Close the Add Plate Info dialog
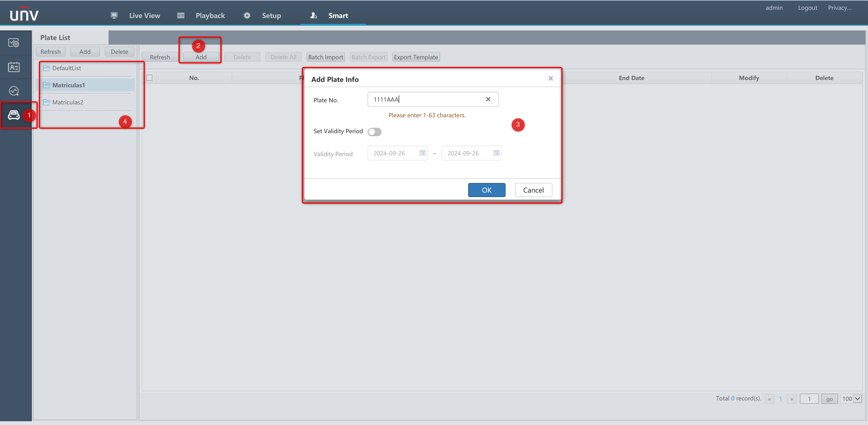 tap(551, 78)
